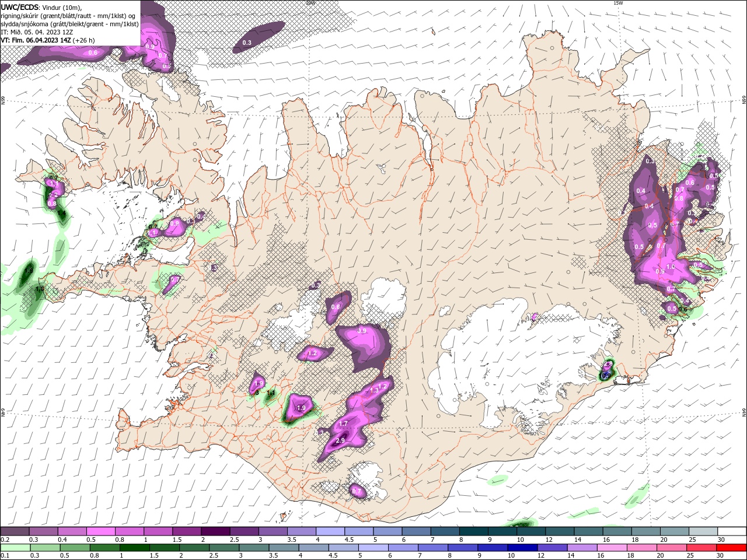Pick the lower scale swatch between 0.1 and 0.3
The height and width of the screenshot is (560, 747).
click(x=16, y=548)
